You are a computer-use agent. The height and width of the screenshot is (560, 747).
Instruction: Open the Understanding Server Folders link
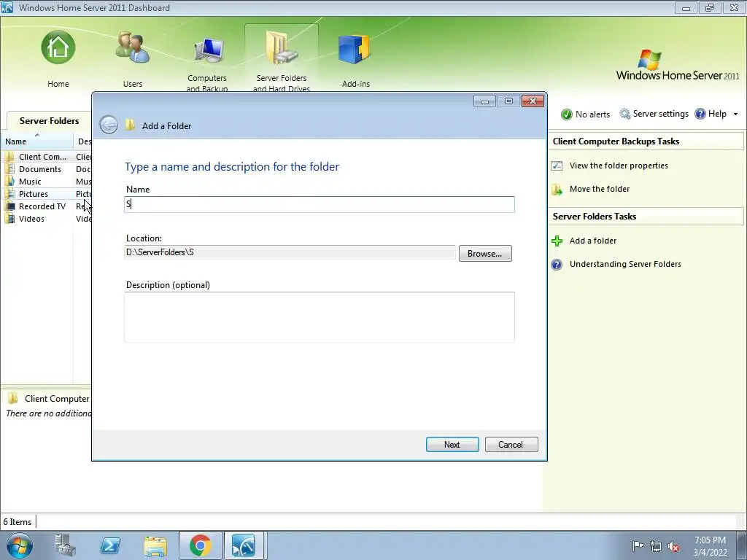click(x=625, y=264)
